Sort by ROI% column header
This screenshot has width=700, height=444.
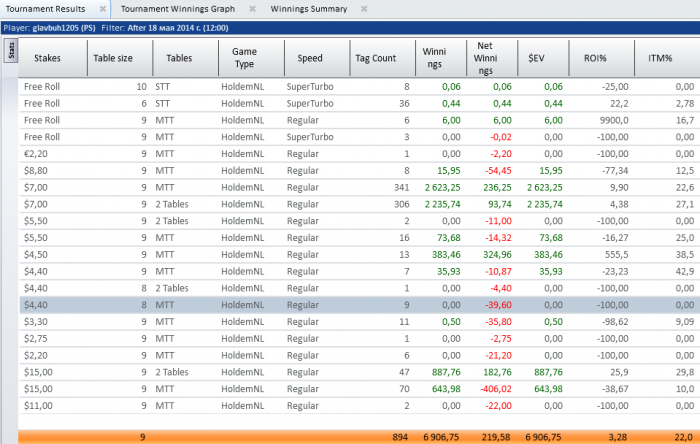pos(601,58)
